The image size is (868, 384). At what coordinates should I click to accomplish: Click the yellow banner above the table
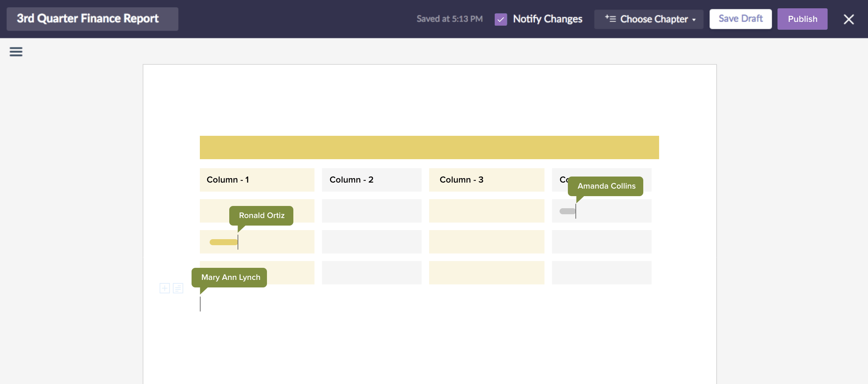point(429,147)
